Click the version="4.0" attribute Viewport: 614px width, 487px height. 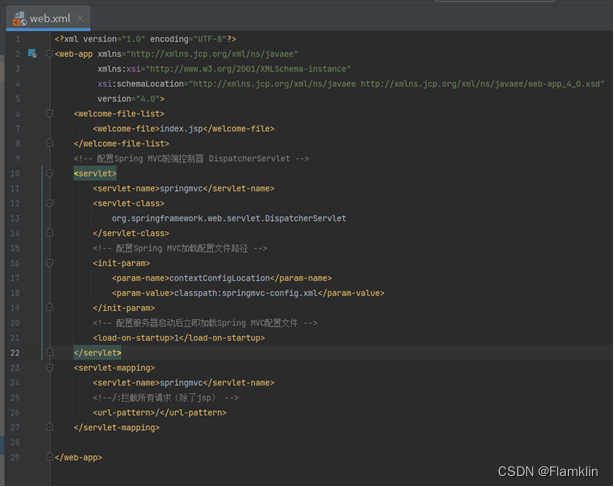click(x=128, y=99)
